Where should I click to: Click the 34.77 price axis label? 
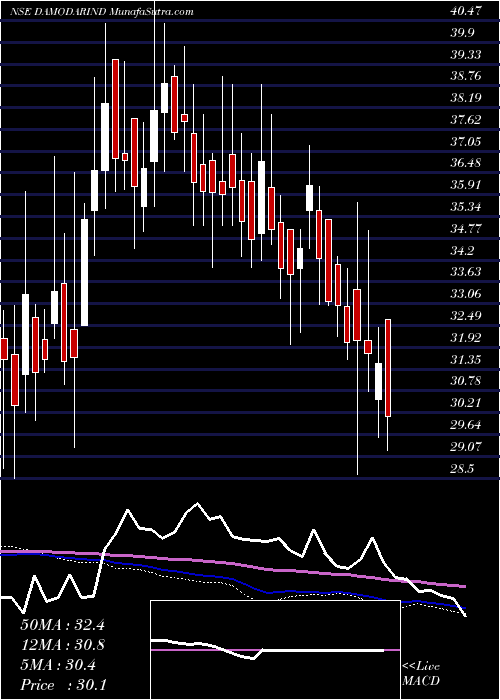click(x=466, y=229)
